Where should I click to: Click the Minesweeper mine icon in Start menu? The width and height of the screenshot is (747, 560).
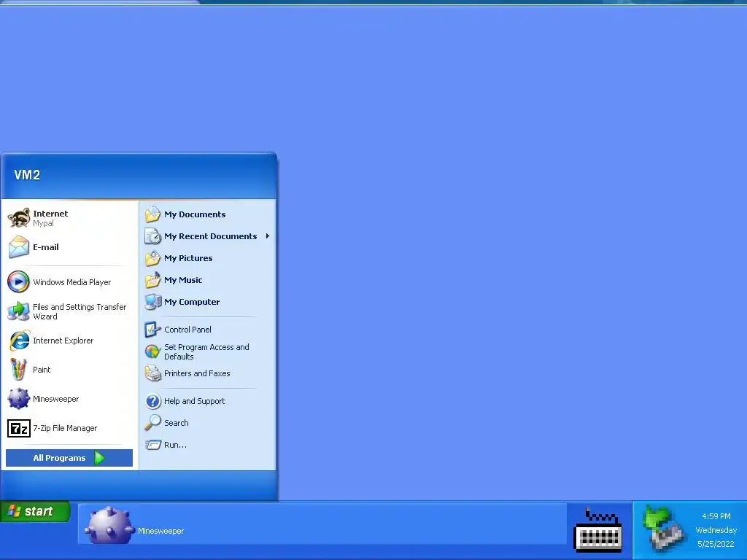(18, 399)
